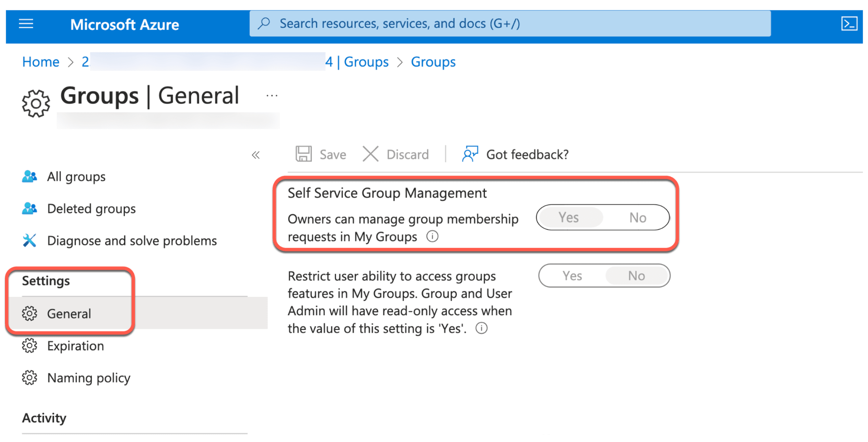868x442 pixels.
Task: Open Deleted groups in the sidebar
Action: point(91,208)
